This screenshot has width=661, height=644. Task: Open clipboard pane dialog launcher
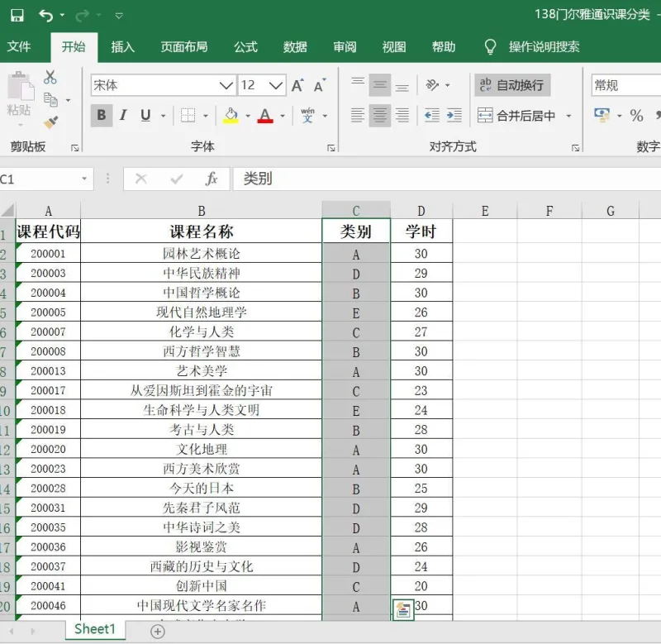[75, 148]
